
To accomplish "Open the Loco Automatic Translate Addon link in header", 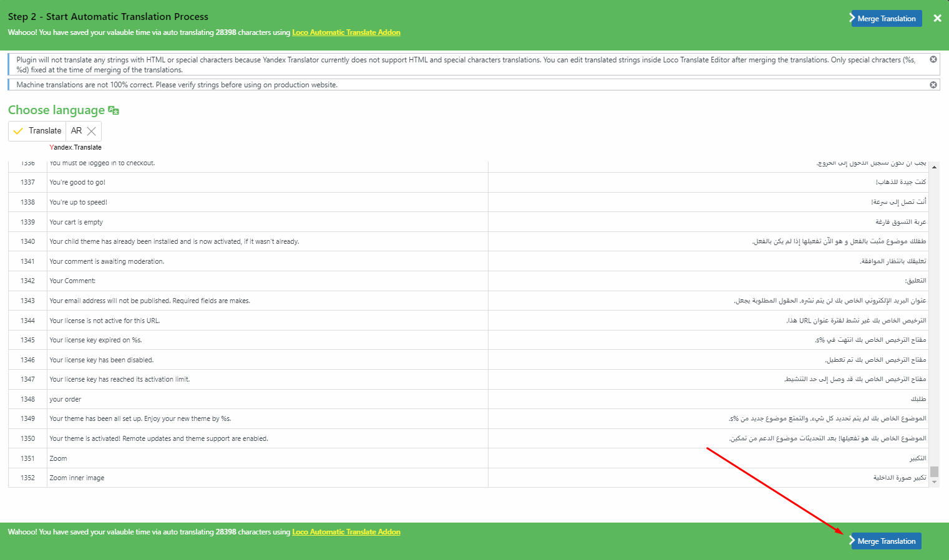I will (346, 32).
